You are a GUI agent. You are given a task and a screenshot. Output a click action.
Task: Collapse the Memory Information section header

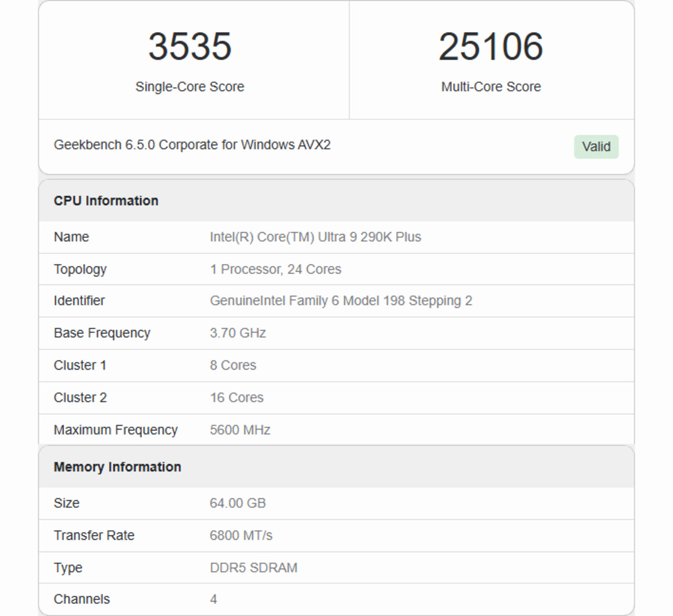[117, 467]
